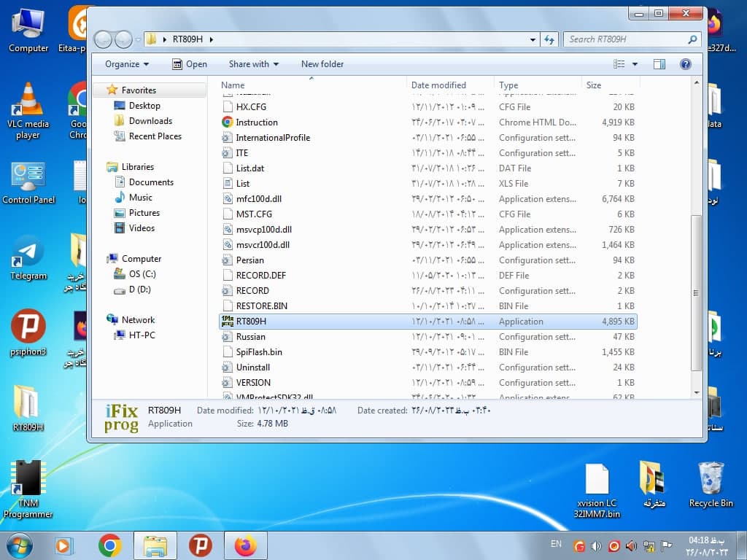Expand the view options arrow
This screenshot has height=560, width=747.
pos(635,64)
